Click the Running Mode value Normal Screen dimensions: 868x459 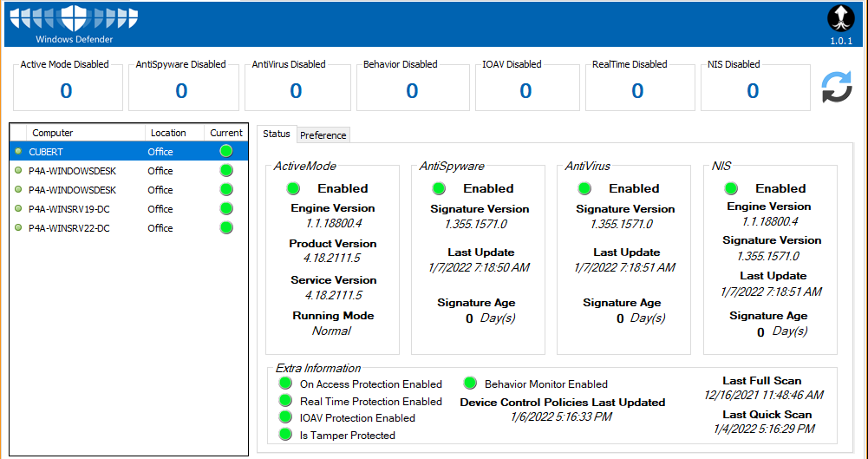click(x=331, y=331)
